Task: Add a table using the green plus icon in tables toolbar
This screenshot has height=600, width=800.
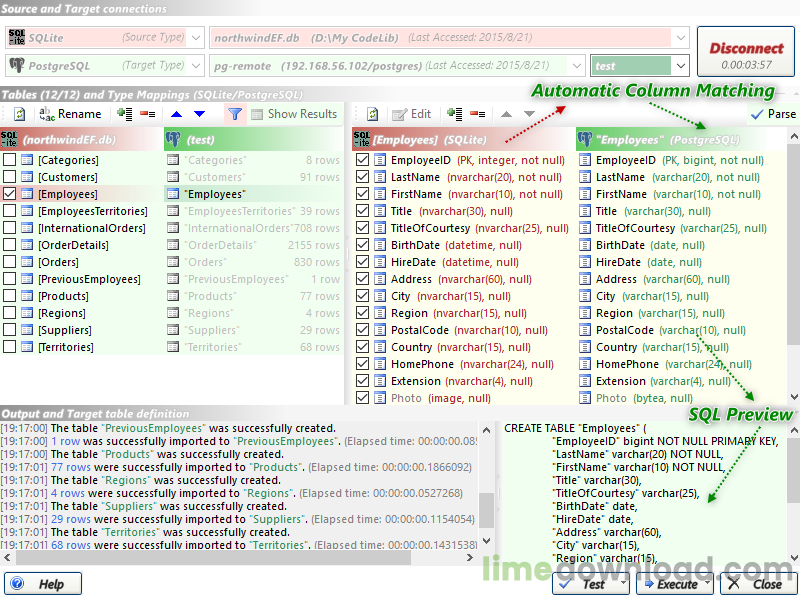Action: pos(124,114)
